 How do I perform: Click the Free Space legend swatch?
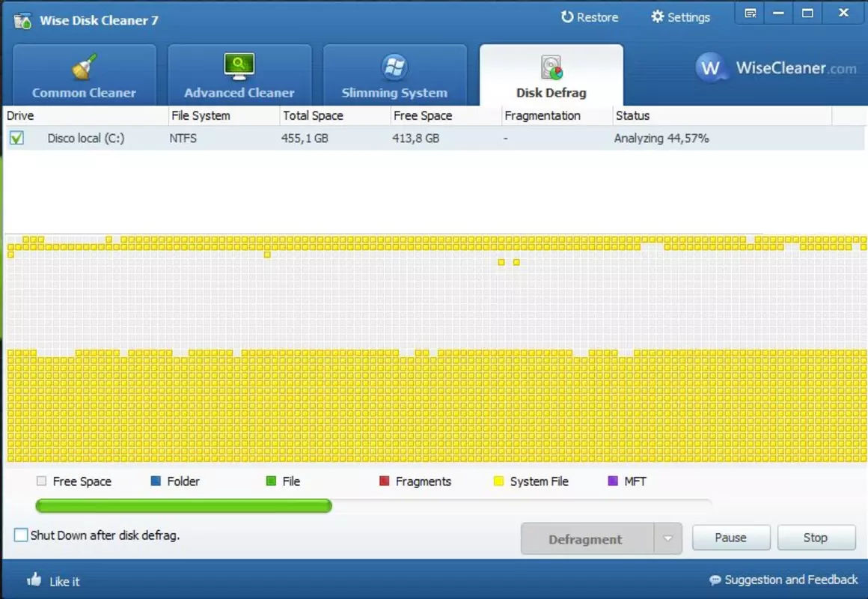41,481
